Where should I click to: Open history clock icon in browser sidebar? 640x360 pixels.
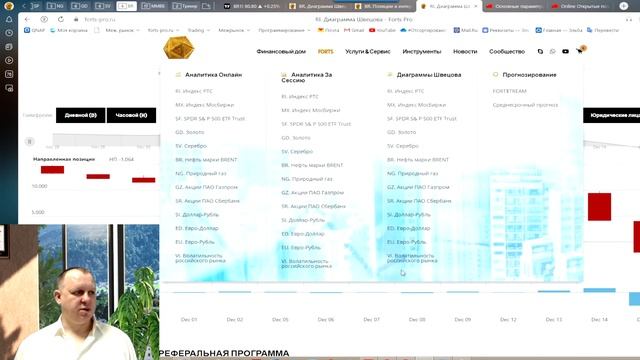tap(9, 33)
